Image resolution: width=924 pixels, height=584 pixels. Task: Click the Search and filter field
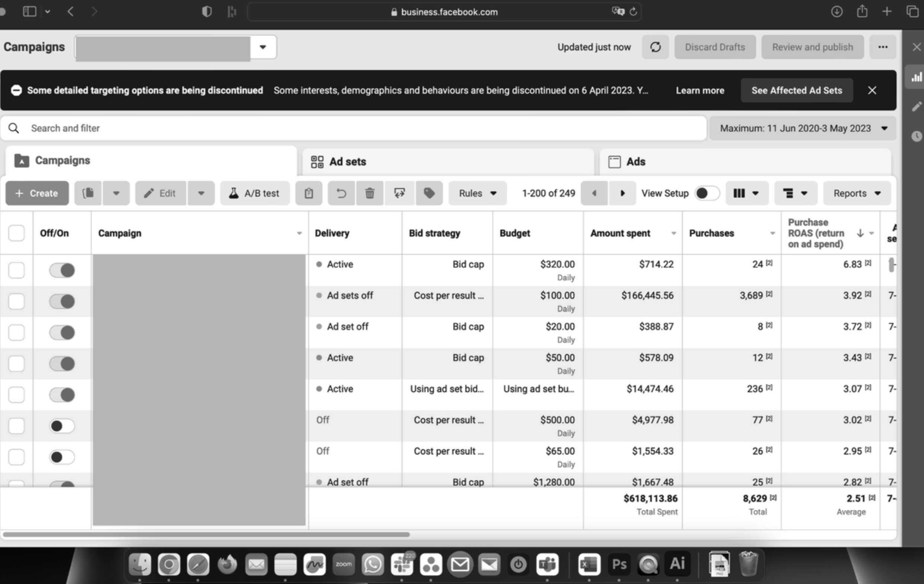353,128
